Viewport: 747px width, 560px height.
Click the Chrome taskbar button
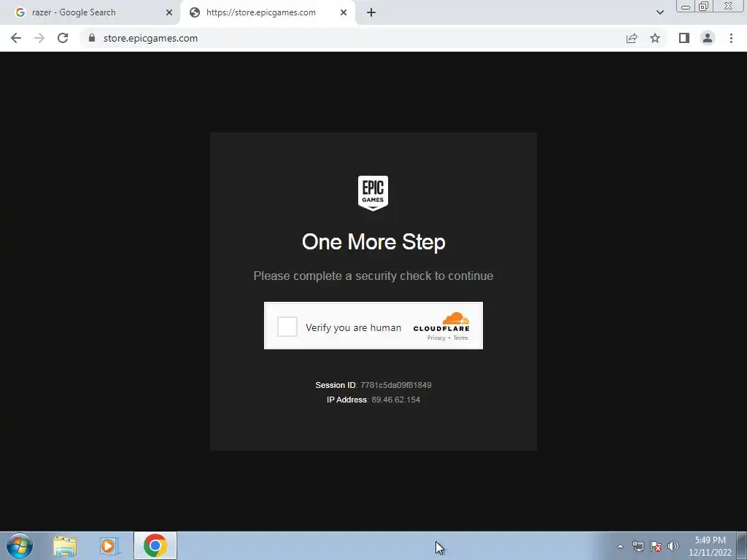click(x=155, y=545)
